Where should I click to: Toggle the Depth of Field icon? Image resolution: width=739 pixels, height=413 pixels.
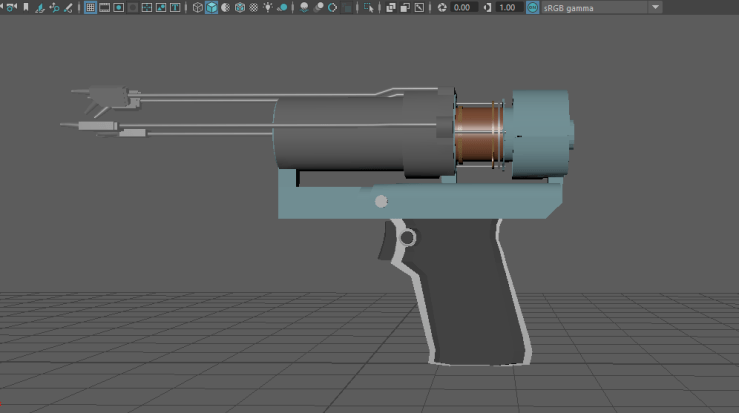[x=346, y=8]
